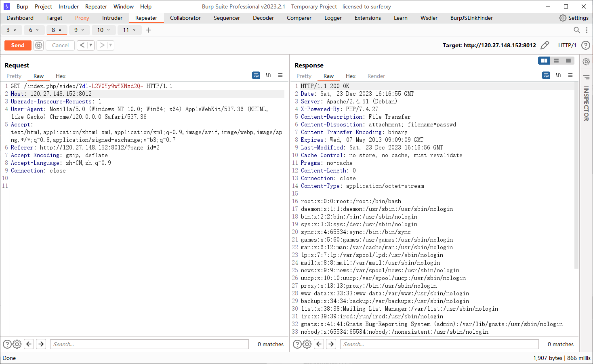The image size is (593, 364).
Task: Toggle response message wrap icon
Action: [x=546, y=75]
